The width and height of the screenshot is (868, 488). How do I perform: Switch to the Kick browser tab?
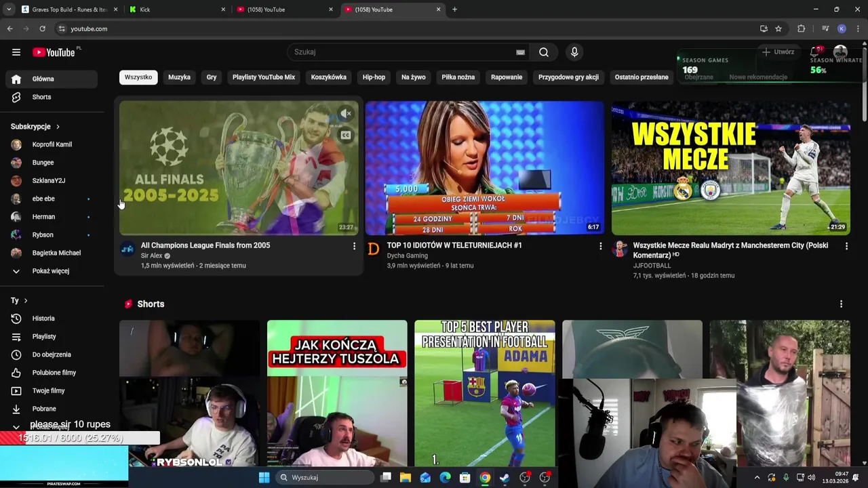click(176, 9)
